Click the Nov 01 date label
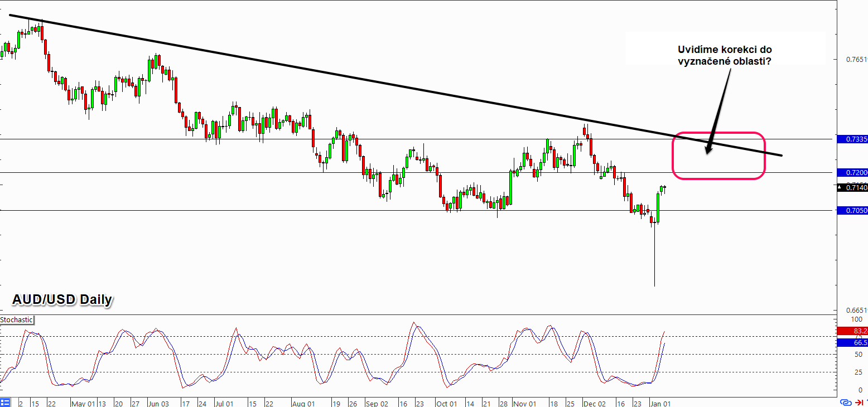 pos(524,403)
